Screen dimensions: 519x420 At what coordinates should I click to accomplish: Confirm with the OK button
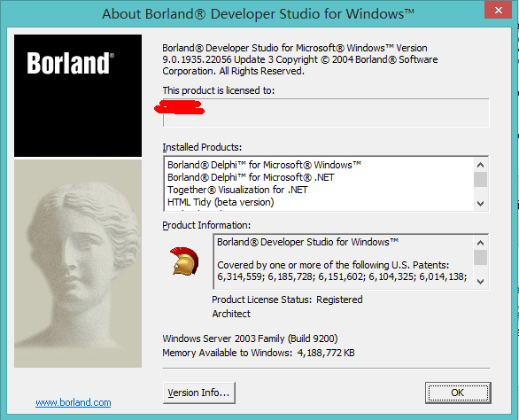[458, 393]
